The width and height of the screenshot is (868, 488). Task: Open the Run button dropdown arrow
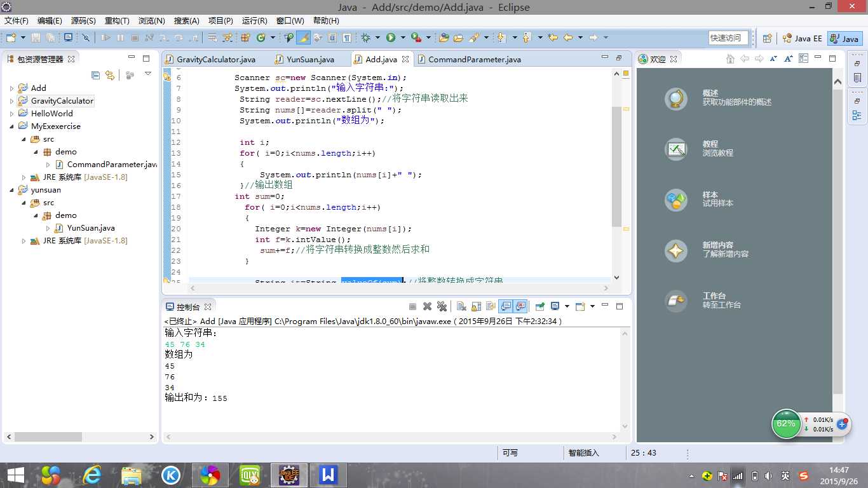click(403, 38)
